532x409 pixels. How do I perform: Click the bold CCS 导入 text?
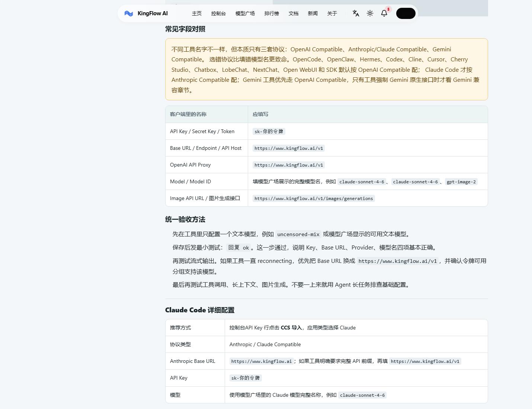pos(291,328)
